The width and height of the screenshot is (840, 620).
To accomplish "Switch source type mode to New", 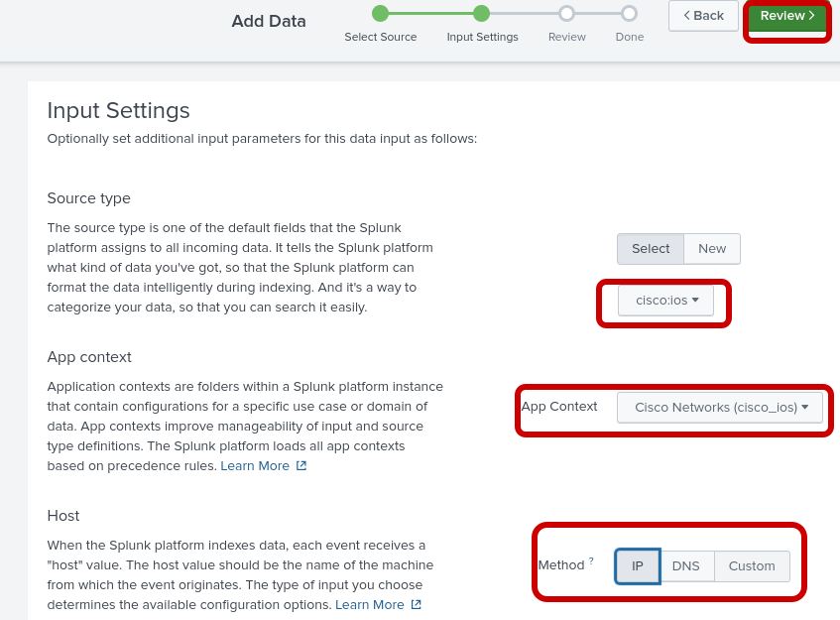I will [x=712, y=249].
